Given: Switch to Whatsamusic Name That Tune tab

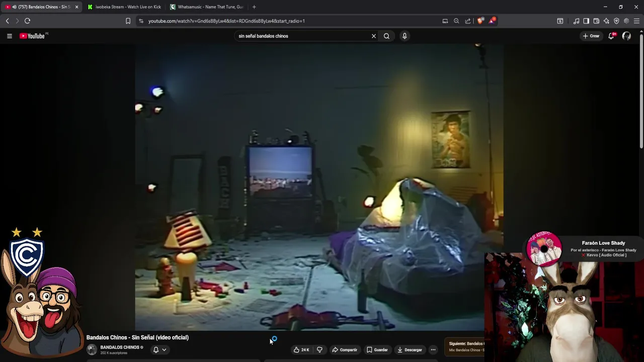Looking at the screenshot, I should click(207, 7).
